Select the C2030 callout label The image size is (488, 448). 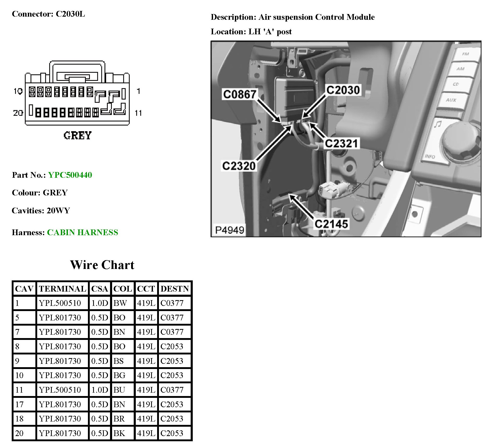point(343,90)
